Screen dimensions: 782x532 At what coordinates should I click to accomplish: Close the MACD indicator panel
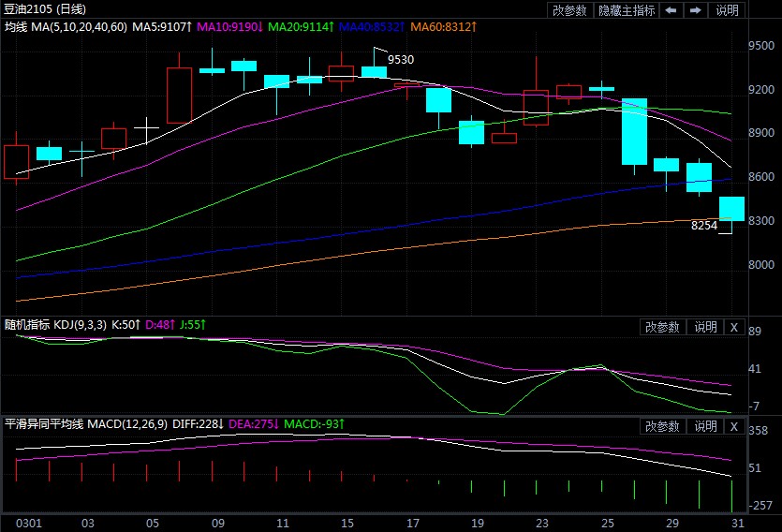(x=733, y=426)
